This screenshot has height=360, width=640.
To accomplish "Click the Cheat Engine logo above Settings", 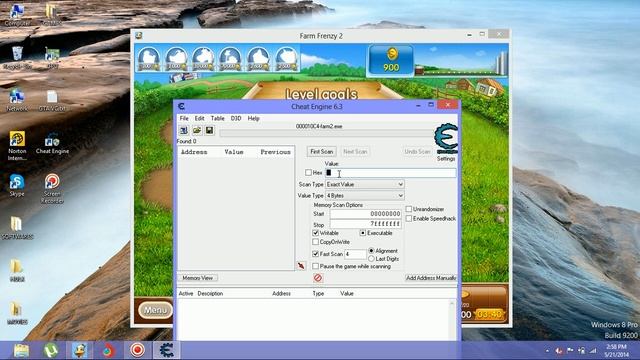I will coord(446,139).
